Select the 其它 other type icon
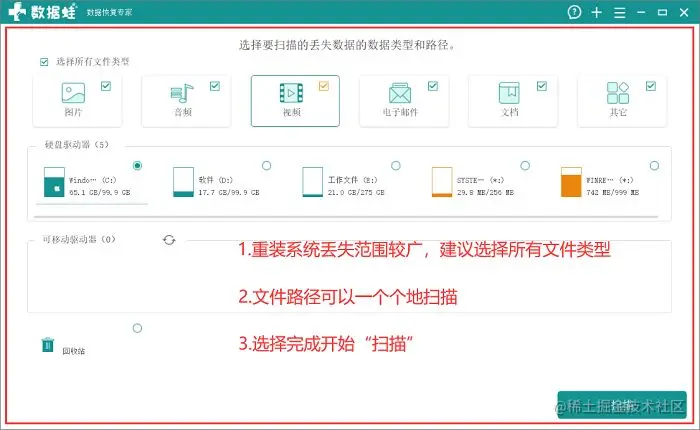 [618, 93]
